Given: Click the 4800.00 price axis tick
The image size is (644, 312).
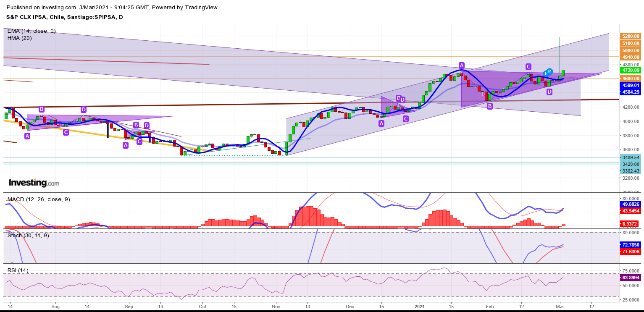Looking at the screenshot, I should pos(631,65).
